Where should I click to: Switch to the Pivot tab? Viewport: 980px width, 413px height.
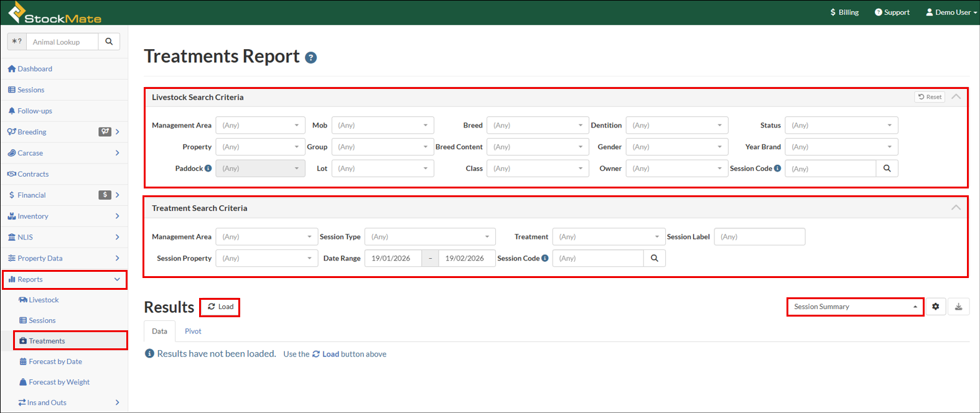point(193,332)
